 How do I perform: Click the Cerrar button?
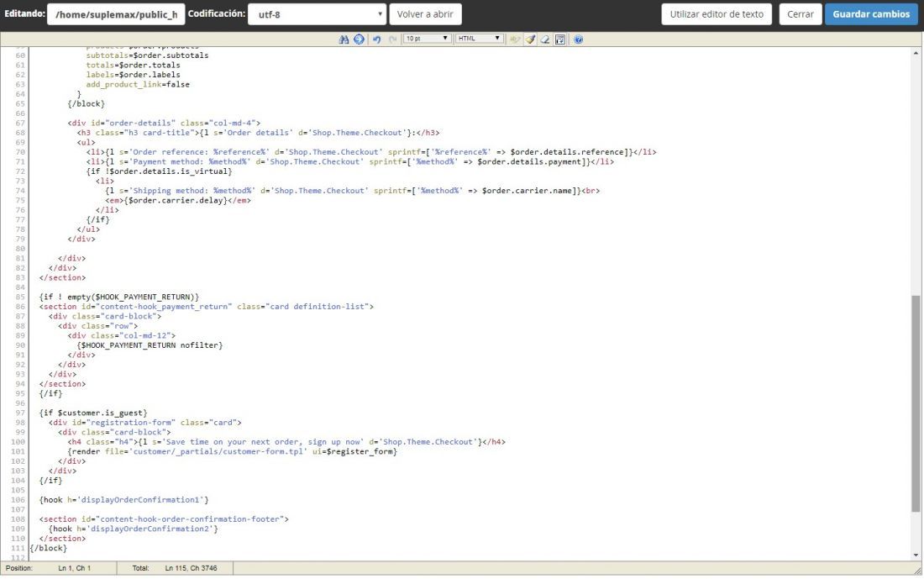pyautogui.click(x=801, y=14)
